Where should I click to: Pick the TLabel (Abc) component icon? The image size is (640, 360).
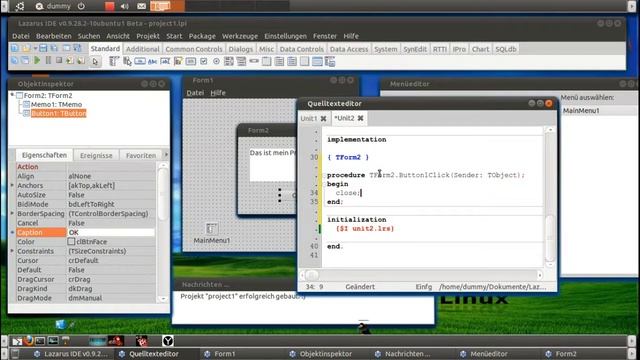[x=152, y=62]
